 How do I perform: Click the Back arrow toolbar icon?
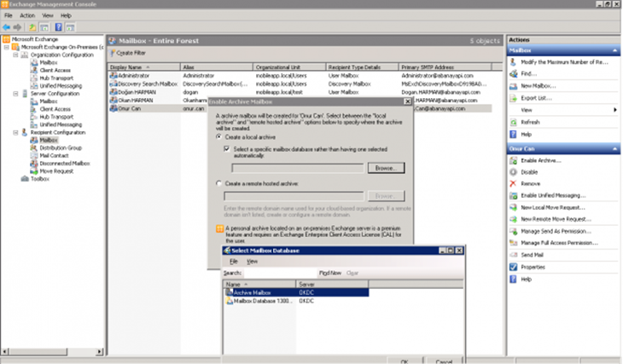pyautogui.click(x=6, y=27)
